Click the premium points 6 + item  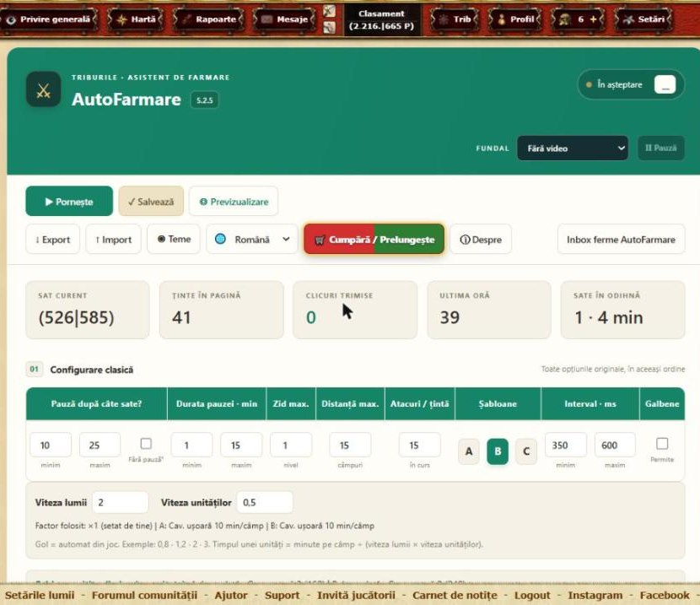579,19
